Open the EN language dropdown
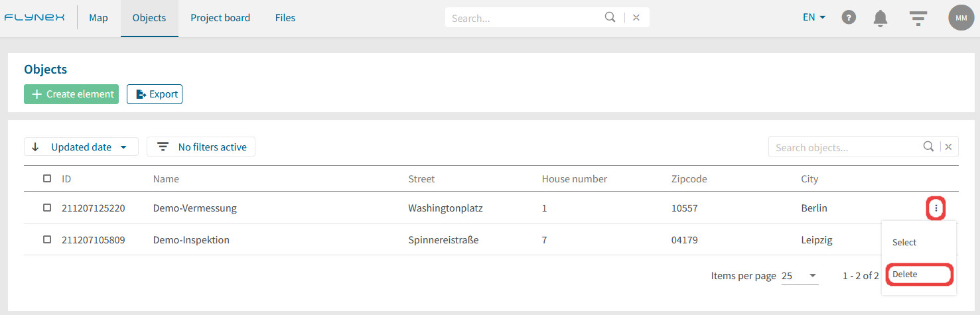The width and height of the screenshot is (980, 315). 814,18
